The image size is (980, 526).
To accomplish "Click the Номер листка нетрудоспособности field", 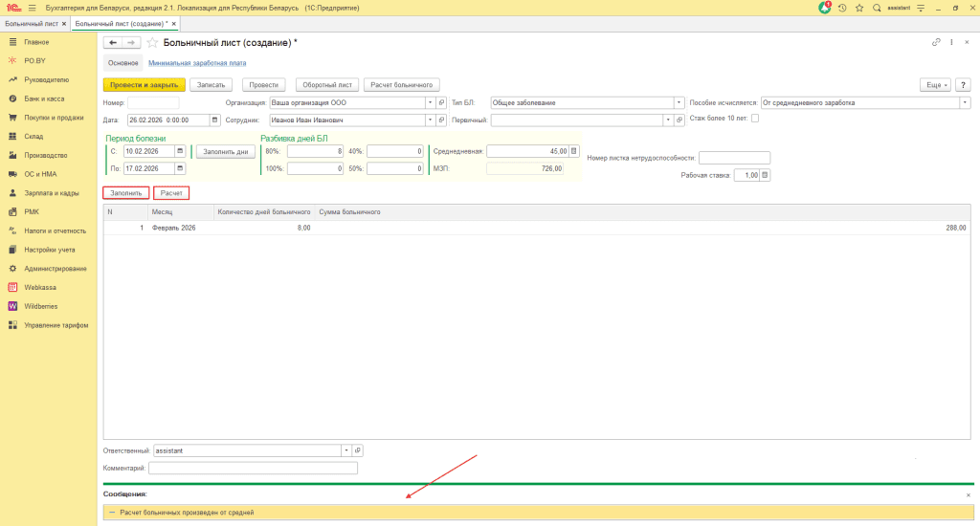I will (x=734, y=158).
